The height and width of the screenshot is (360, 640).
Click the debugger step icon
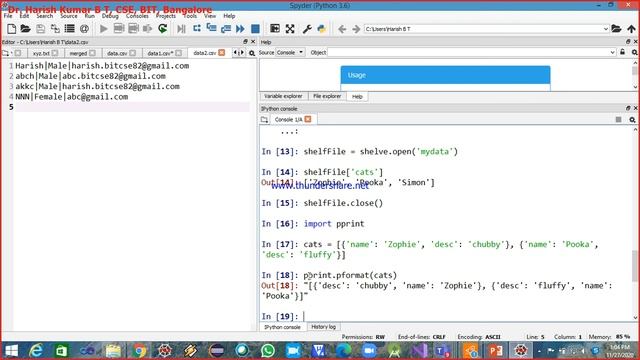pos(197,29)
